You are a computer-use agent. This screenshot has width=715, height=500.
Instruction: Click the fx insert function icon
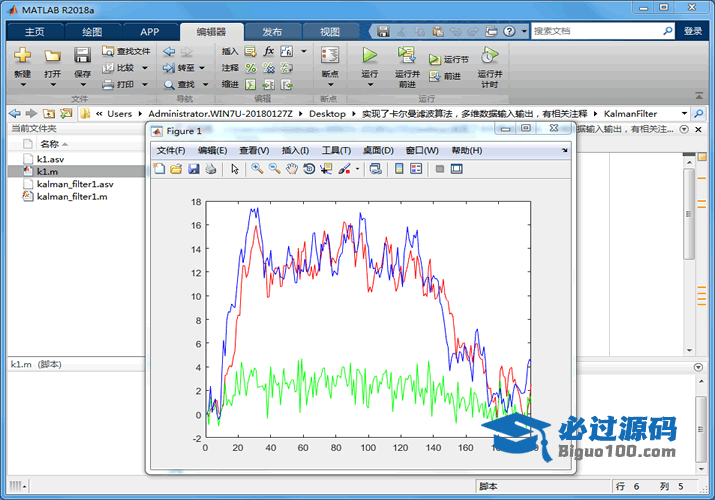coord(269,51)
